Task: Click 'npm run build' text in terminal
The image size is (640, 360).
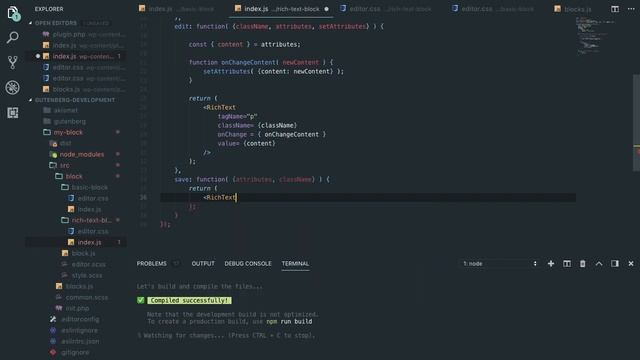Action: (x=289, y=322)
